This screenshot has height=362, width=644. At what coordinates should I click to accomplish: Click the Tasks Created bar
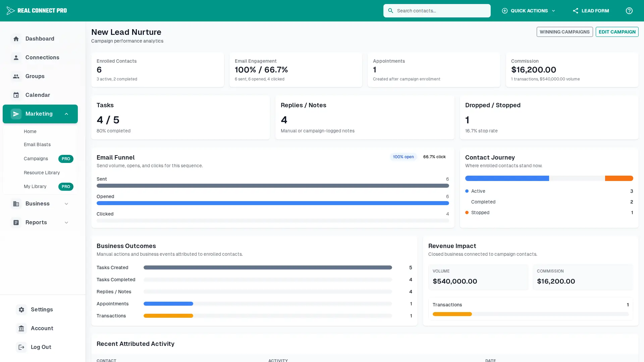point(268,267)
